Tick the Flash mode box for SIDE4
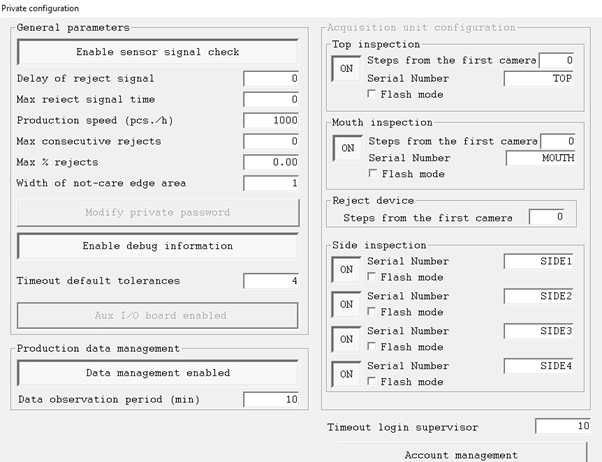 pyautogui.click(x=373, y=382)
